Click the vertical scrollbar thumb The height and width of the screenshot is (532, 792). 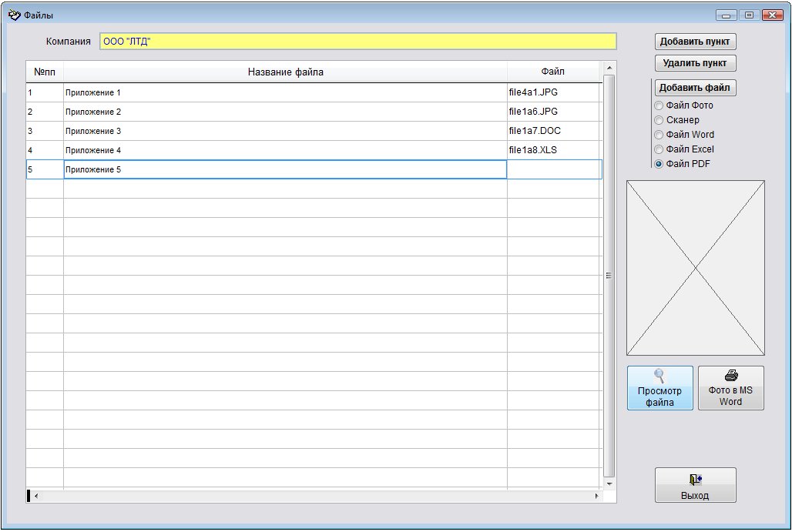pos(609,276)
